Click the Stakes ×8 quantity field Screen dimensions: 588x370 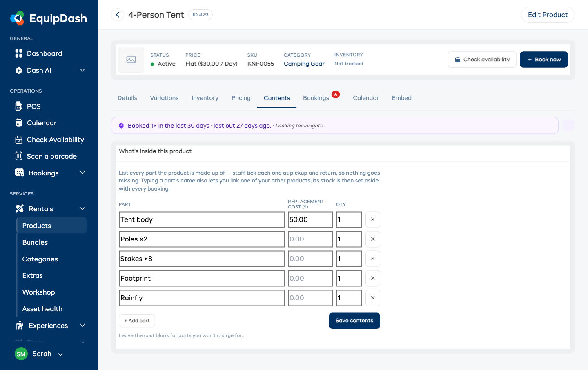(349, 259)
